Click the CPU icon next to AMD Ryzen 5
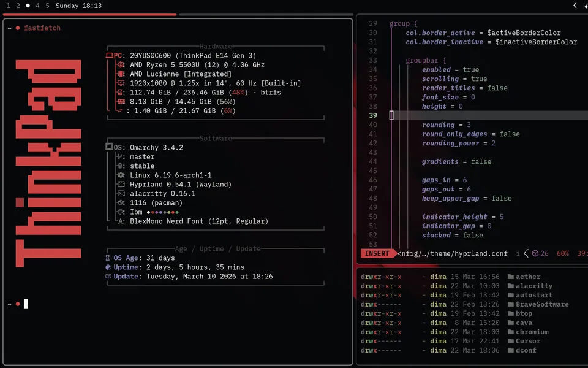This screenshot has height=368, width=588. pos(121,64)
